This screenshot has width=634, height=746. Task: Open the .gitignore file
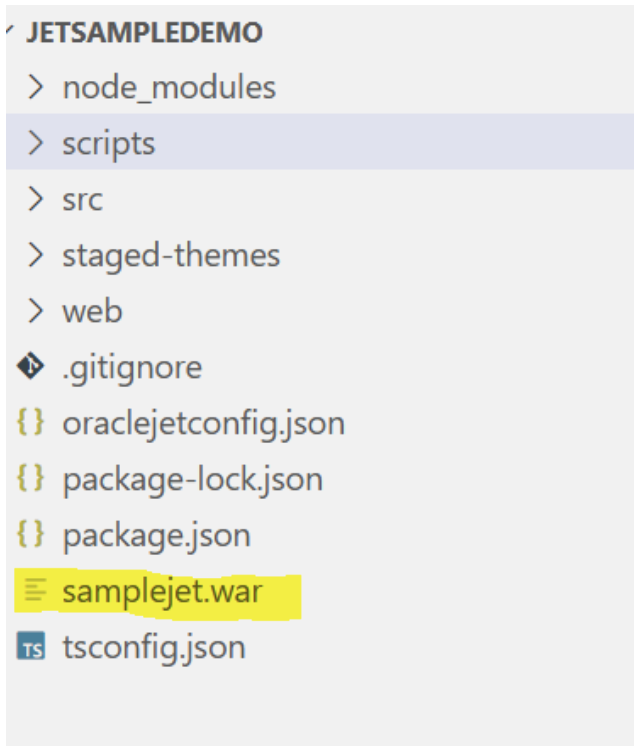pos(132,367)
